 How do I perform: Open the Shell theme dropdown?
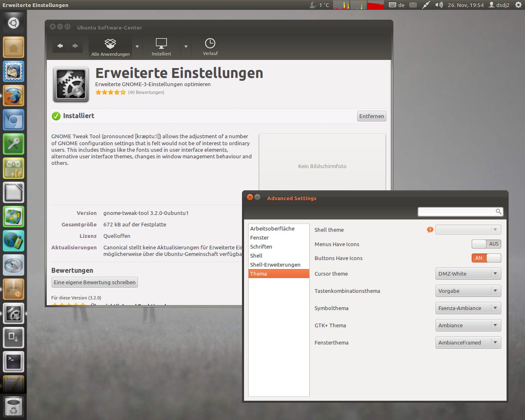pos(468,230)
